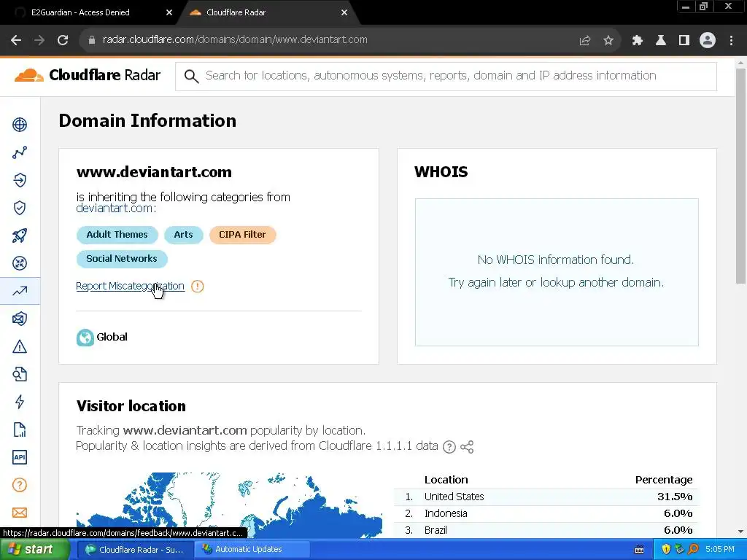Click the scrollbar down arrow
The height and width of the screenshot is (560, 747).
tap(741, 532)
